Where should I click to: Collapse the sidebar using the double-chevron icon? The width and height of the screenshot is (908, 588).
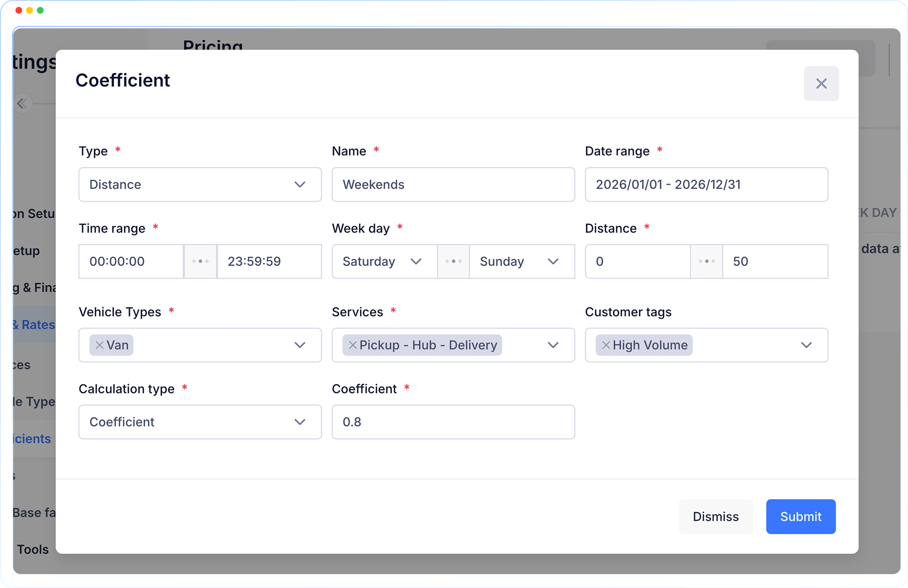[22, 104]
